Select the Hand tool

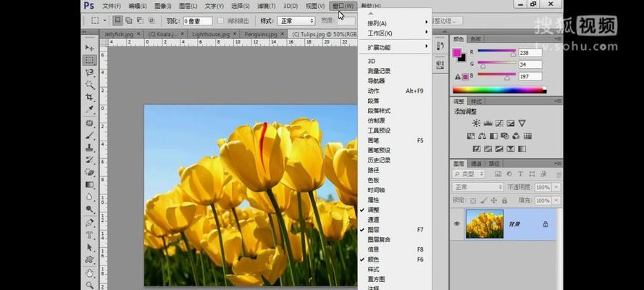pos(90,273)
